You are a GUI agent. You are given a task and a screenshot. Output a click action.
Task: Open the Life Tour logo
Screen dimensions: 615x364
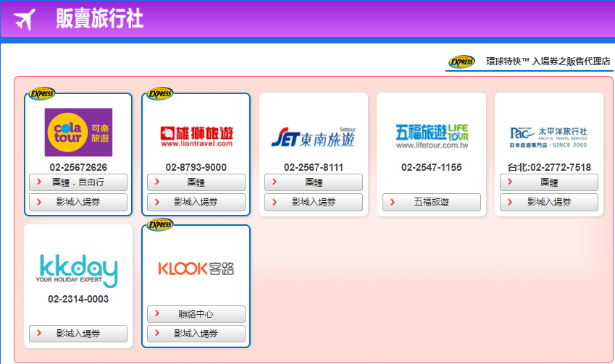[432, 136]
